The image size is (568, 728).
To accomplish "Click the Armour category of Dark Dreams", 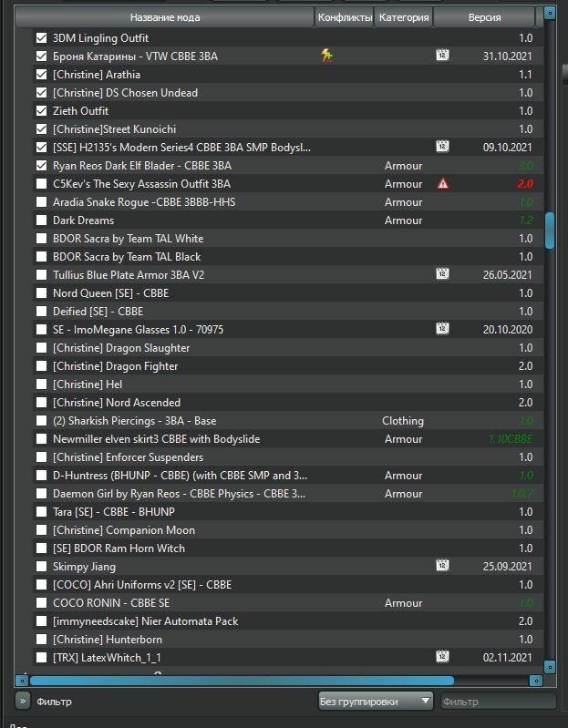I will (x=403, y=220).
